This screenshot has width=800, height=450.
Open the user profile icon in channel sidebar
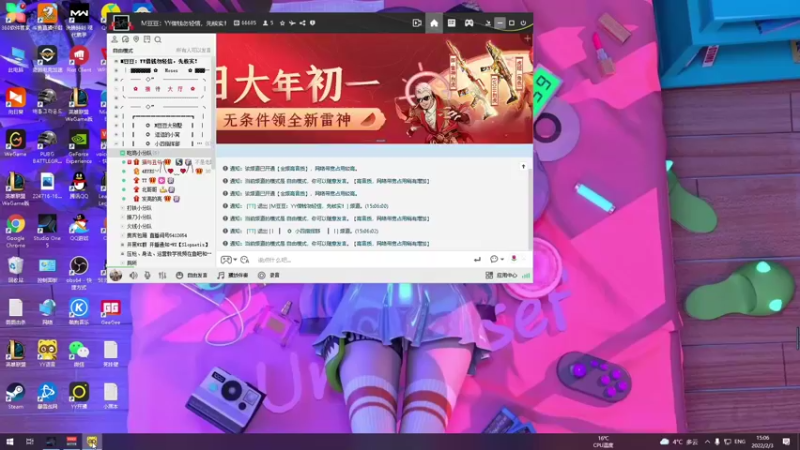114,39
